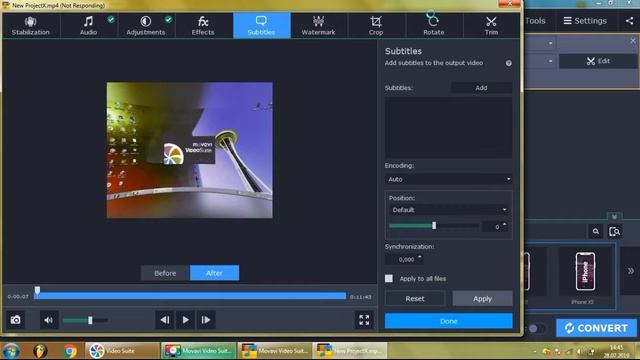
Task: Reset subtitle settings
Action: point(415,299)
